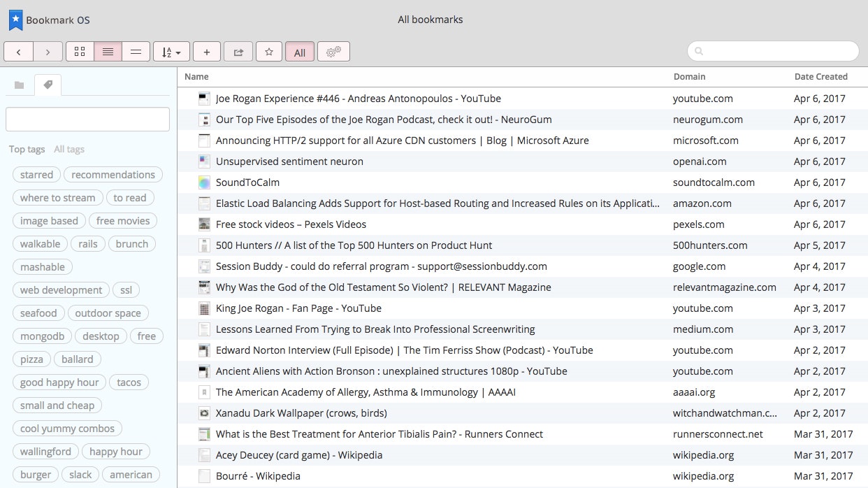
Task: Select the outdoor space tag
Action: (x=108, y=313)
